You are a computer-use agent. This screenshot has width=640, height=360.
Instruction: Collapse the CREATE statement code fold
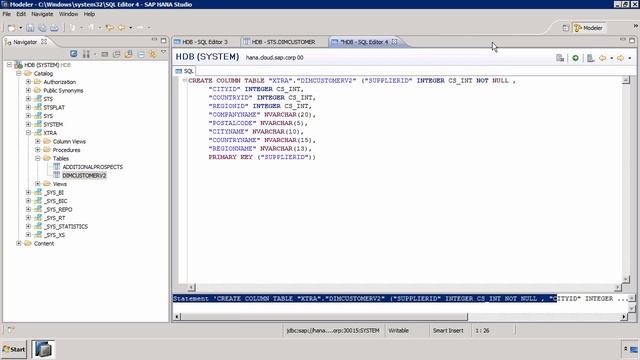point(184,80)
